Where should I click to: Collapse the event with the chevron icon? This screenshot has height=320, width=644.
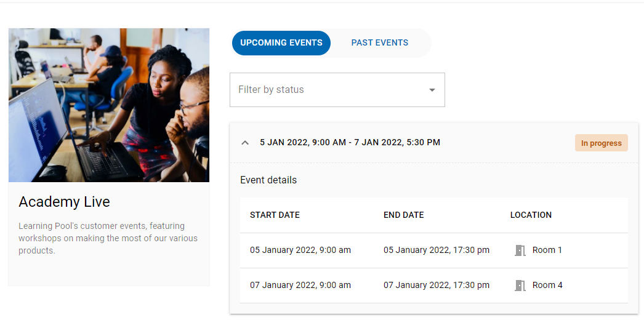click(x=245, y=143)
